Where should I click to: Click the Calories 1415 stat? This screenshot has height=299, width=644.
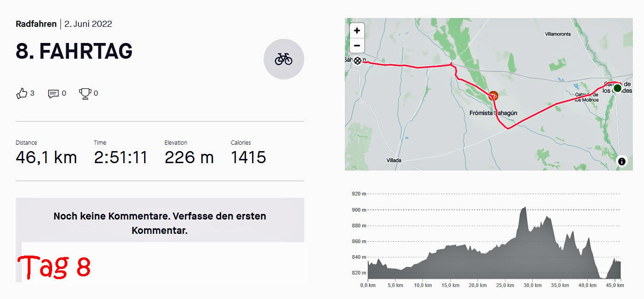pyautogui.click(x=248, y=153)
